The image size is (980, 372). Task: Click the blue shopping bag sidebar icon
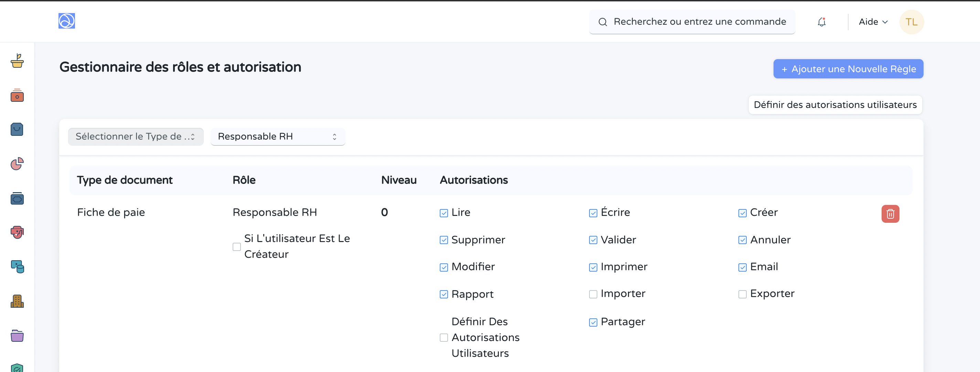17,130
